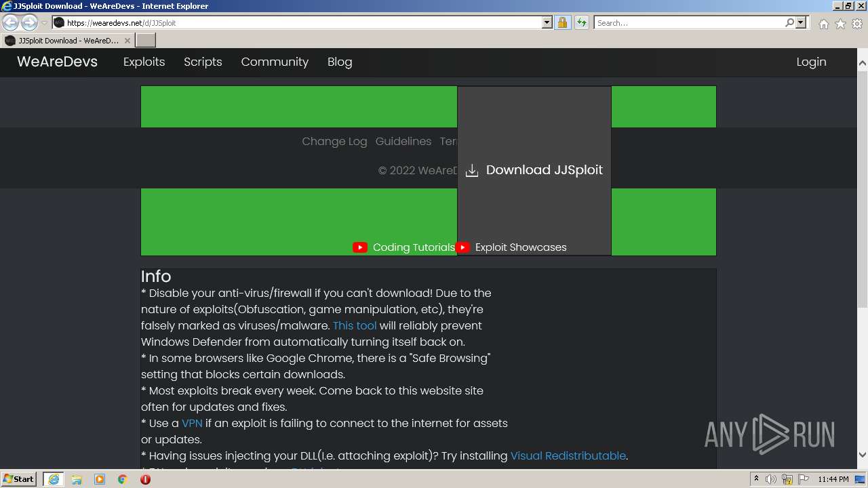
Task: Click the vertical scrollbar thumb
Action: tap(863, 188)
